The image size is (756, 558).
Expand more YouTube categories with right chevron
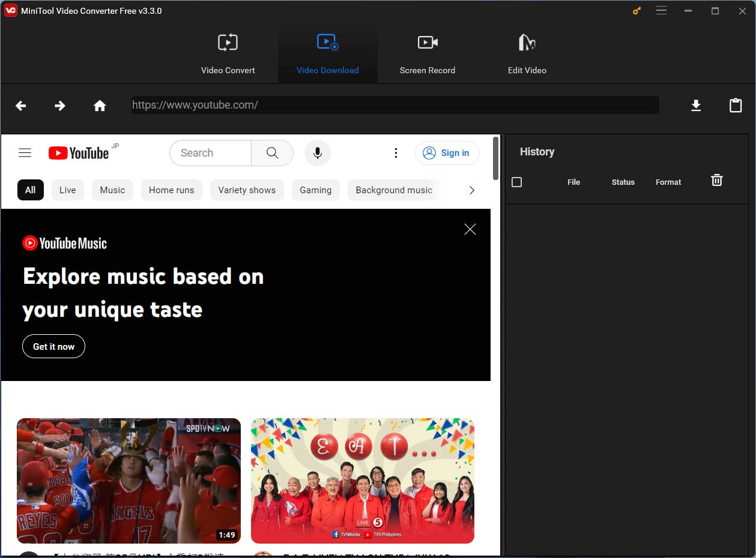pos(472,190)
